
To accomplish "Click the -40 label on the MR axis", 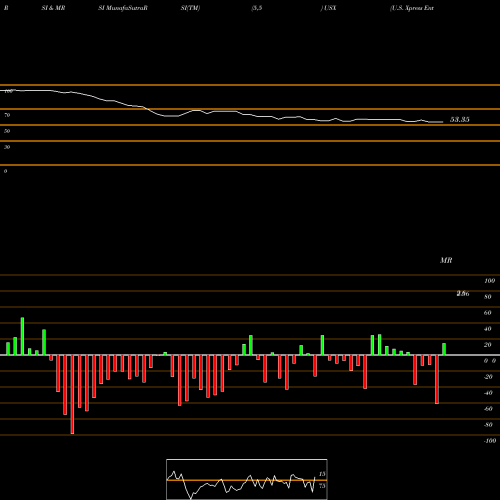I will click(x=488, y=393).
